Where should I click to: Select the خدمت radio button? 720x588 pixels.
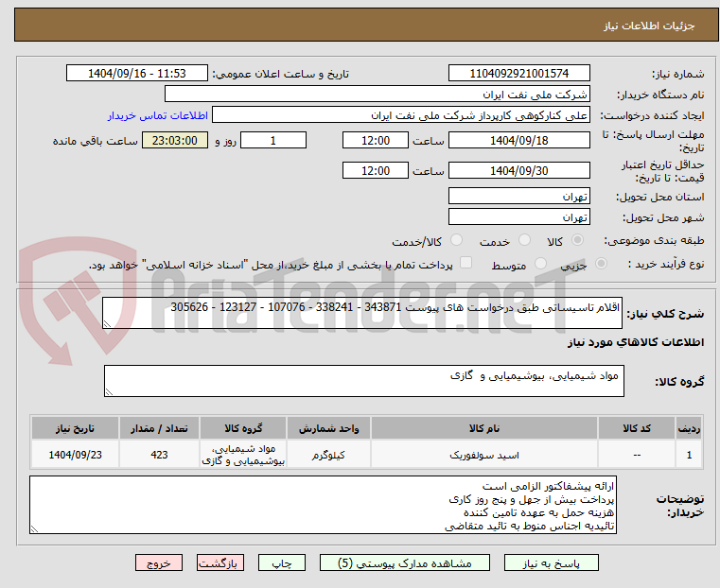tap(524, 240)
